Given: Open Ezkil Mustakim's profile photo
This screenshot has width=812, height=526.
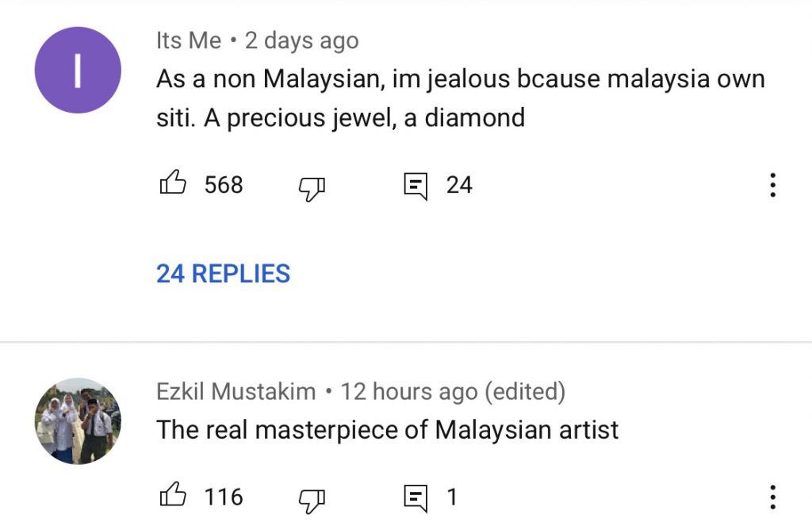Looking at the screenshot, I should [x=78, y=420].
